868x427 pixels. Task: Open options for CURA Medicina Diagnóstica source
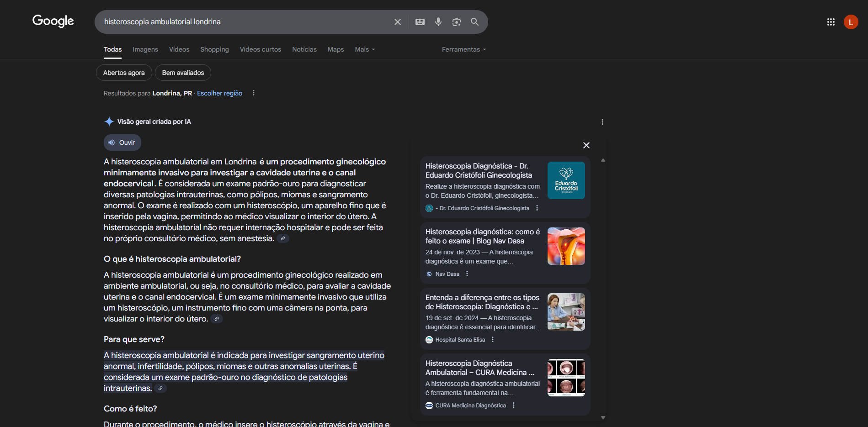(x=514, y=406)
